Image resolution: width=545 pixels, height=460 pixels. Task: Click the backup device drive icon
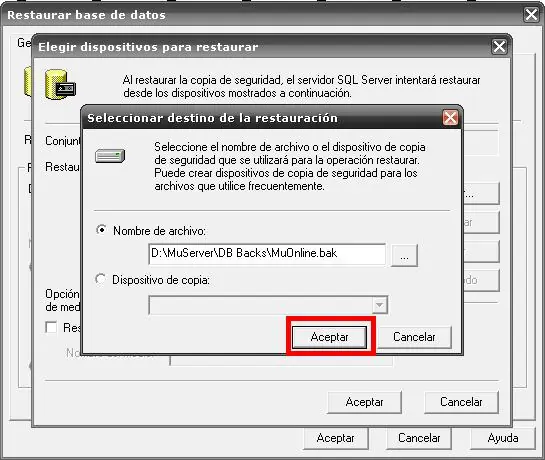pyautogui.click(x=110, y=156)
